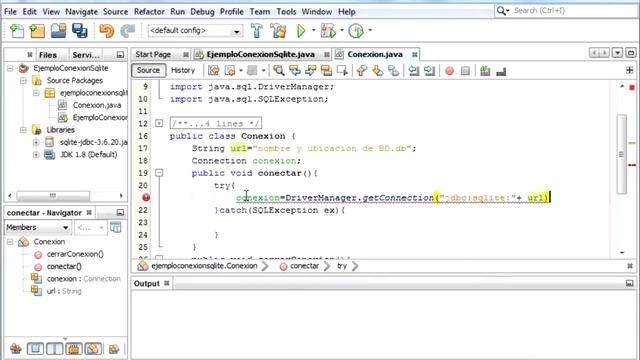
Task: Switch to EjemploConexionSqlite.java tab
Action: point(260,54)
